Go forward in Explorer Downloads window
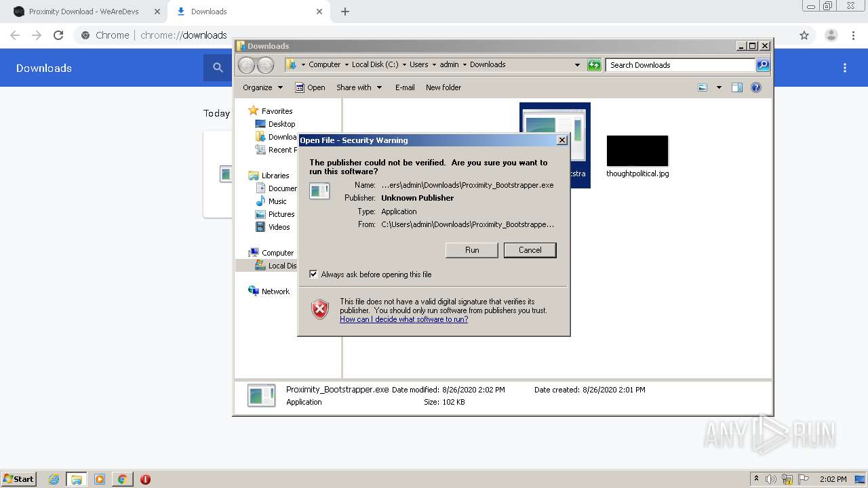Viewport: 868px width, 488px height. 265,65
